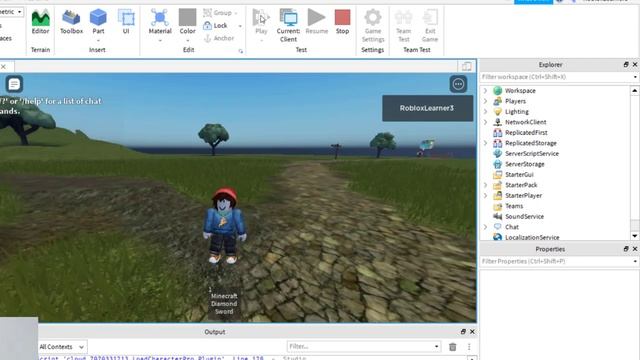The image size is (640, 360).
Task: Open the in-game chat icon
Action: click(14, 84)
